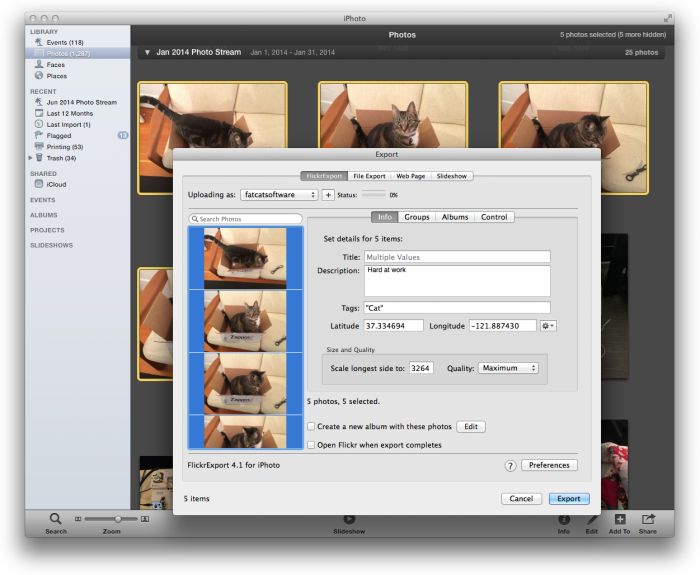Click the Tags field containing "Cat"
This screenshot has width=700, height=575.
(457, 308)
